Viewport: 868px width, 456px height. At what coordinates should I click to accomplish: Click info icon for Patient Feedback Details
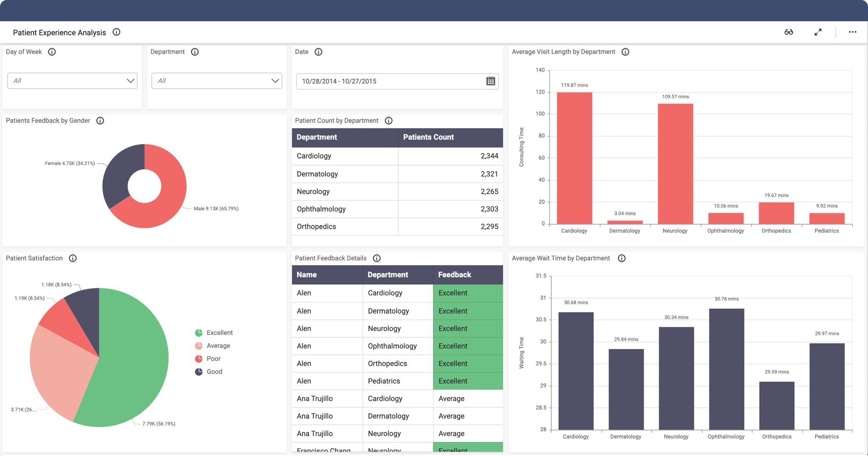(x=376, y=258)
